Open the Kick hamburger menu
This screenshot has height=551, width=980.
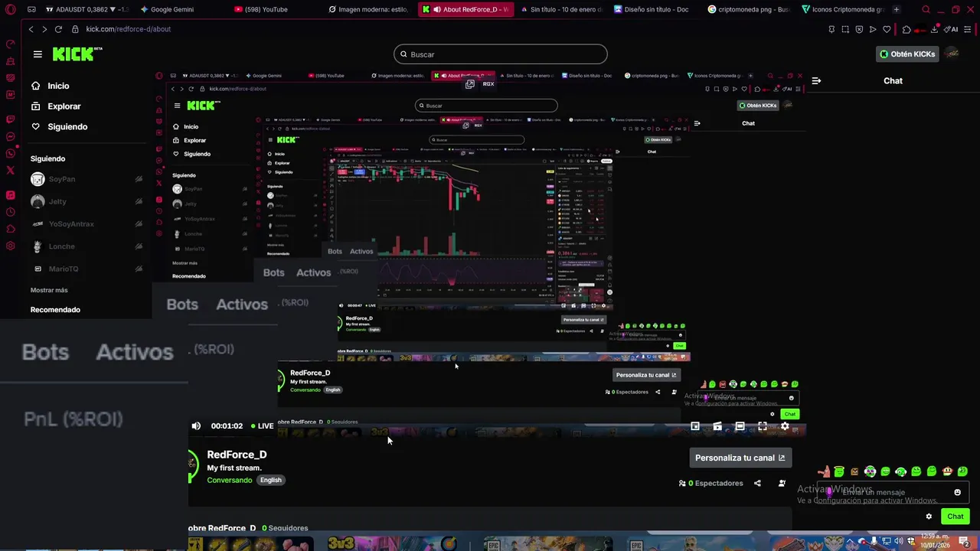tap(38, 54)
